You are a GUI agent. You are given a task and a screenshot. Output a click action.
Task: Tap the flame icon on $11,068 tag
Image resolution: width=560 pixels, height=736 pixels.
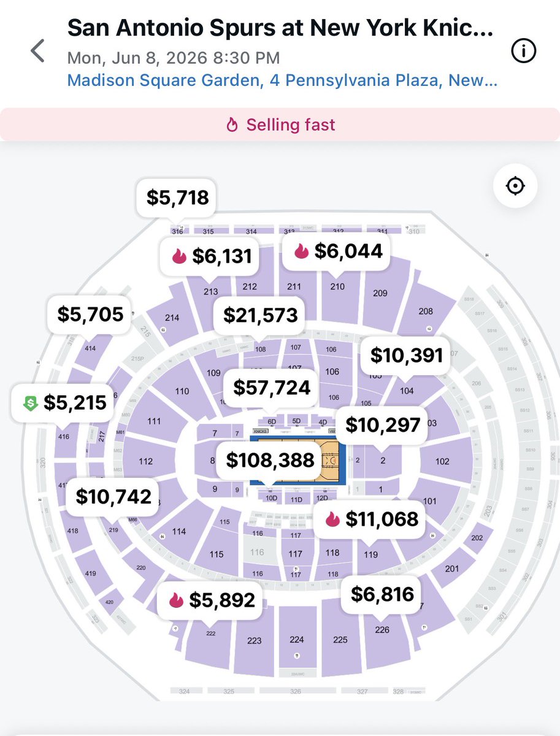[x=332, y=519]
